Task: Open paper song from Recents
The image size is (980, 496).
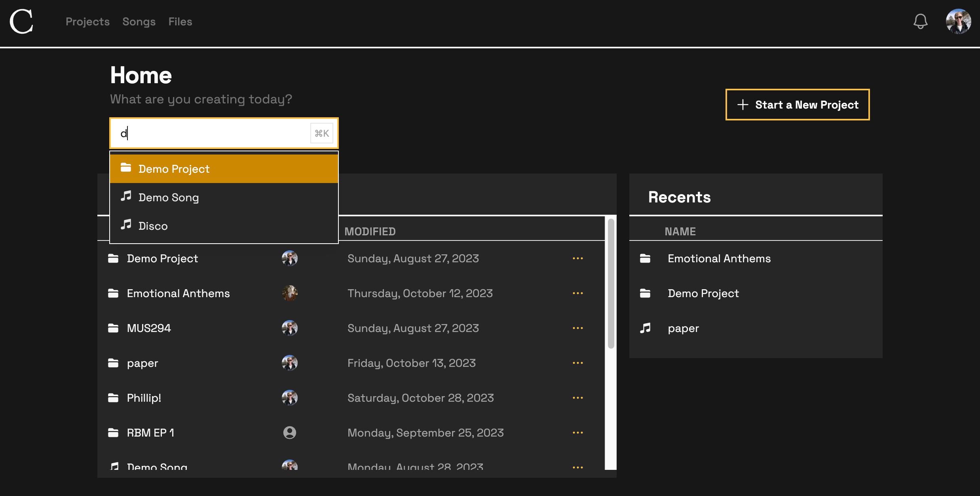Action: (x=683, y=328)
